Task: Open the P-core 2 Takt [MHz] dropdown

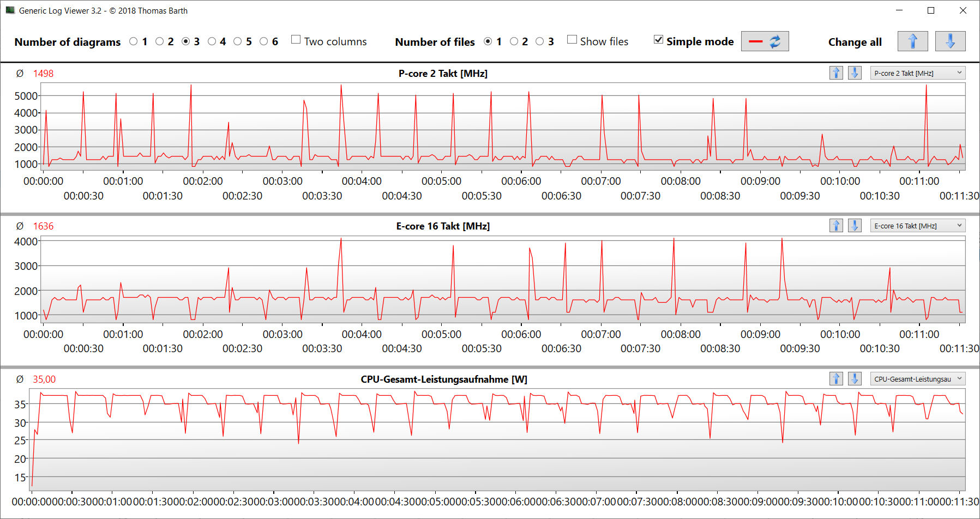Action: [x=917, y=73]
